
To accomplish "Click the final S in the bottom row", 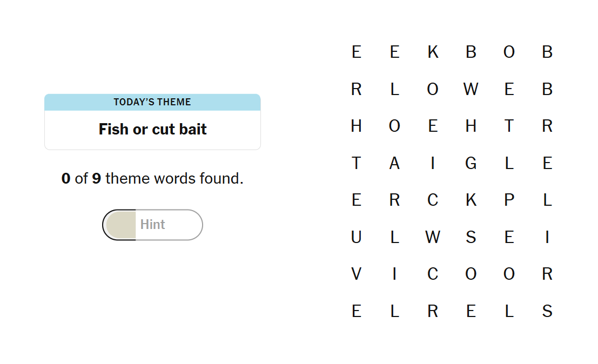I will (547, 311).
